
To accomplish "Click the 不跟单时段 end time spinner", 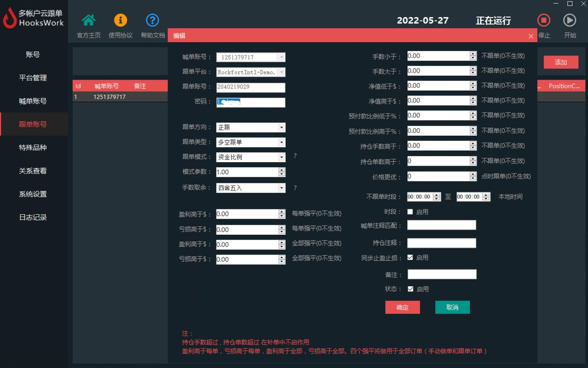I will tap(486, 197).
